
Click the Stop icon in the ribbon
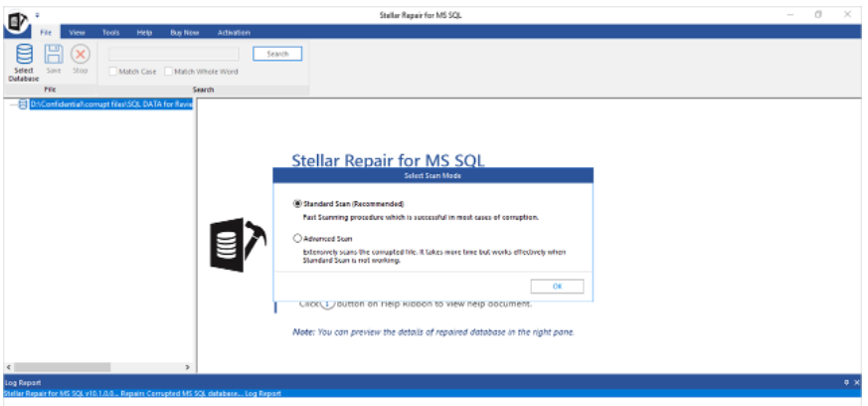81,55
